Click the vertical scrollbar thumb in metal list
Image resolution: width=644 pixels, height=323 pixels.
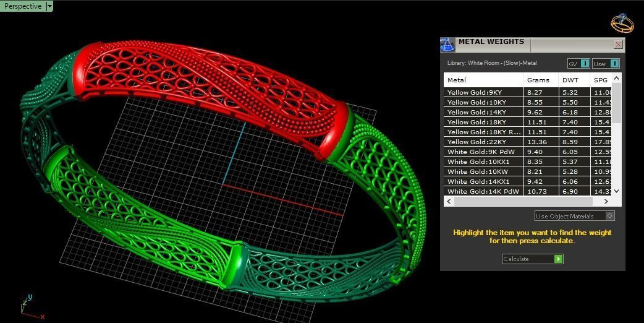pos(616,103)
